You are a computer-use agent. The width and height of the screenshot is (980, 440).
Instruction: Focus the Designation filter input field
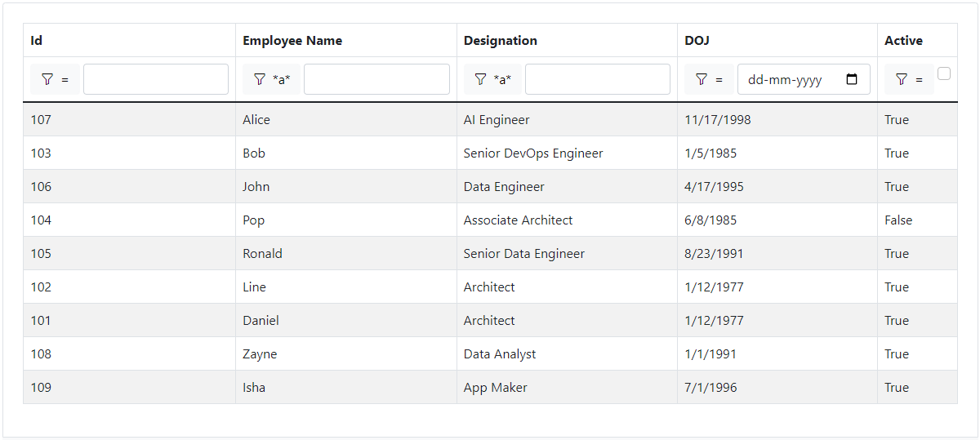598,79
